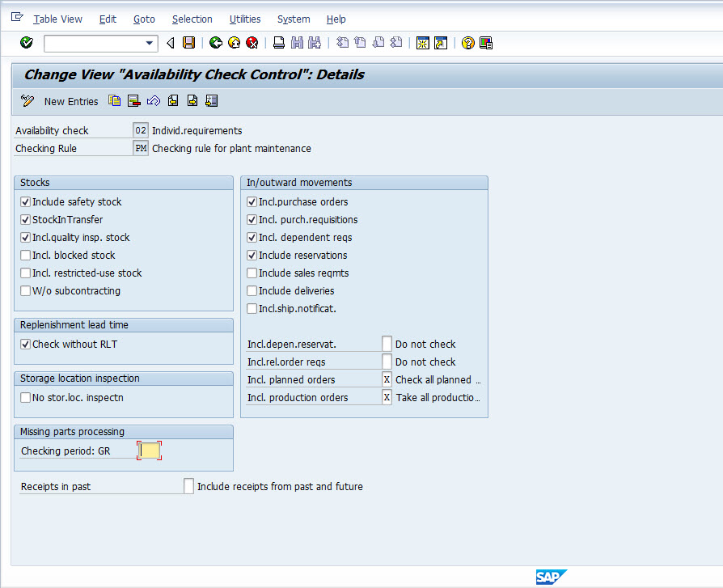Viewport: 723px width, 588px height.
Task: Enable Include sales reqmts option
Action: click(253, 273)
